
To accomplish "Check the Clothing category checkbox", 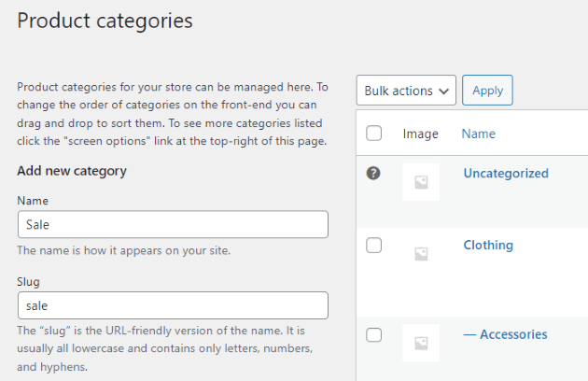I will pos(374,246).
